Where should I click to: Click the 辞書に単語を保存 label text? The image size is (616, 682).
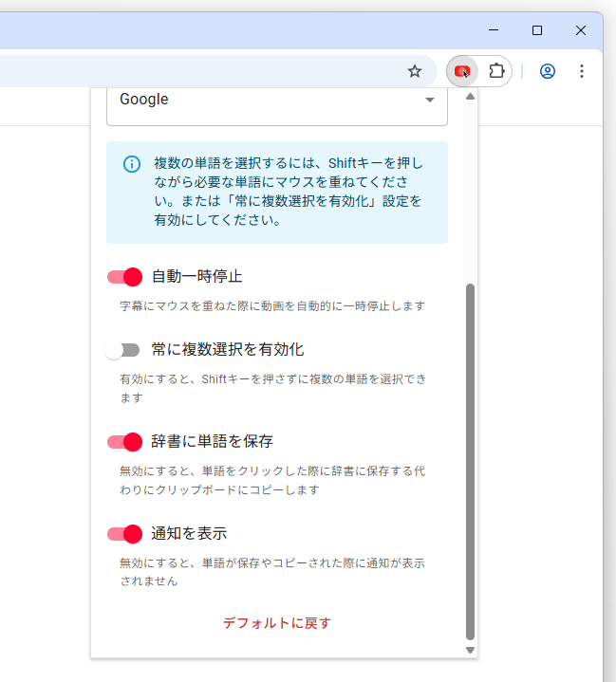coord(212,441)
